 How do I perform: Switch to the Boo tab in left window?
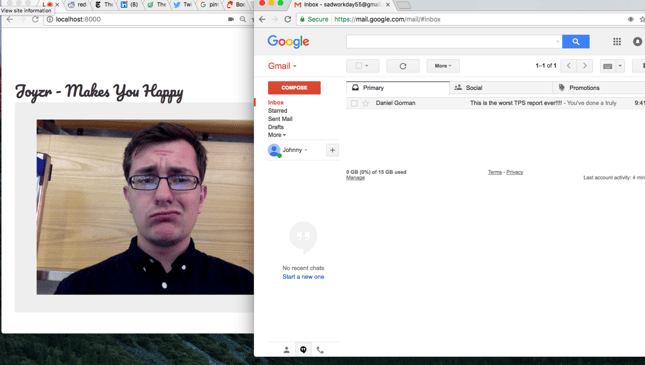[x=236, y=5]
